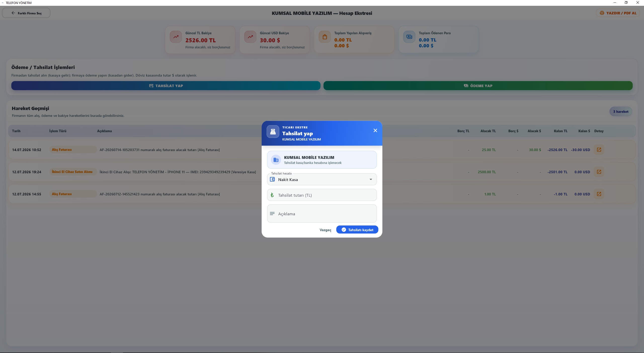Click the -1.00 TL Kalan cell
The height and width of the screenshot is (353, 644).
560,194
